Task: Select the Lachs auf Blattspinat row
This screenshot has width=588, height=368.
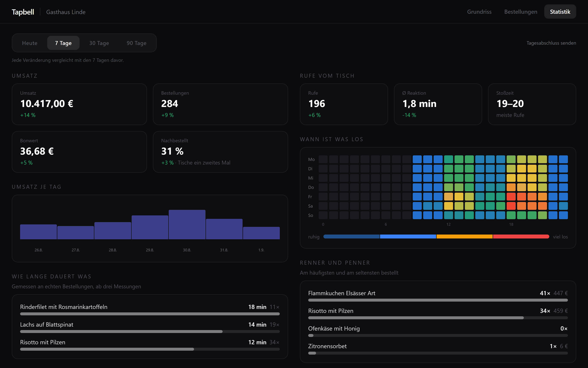Action: 150,327
